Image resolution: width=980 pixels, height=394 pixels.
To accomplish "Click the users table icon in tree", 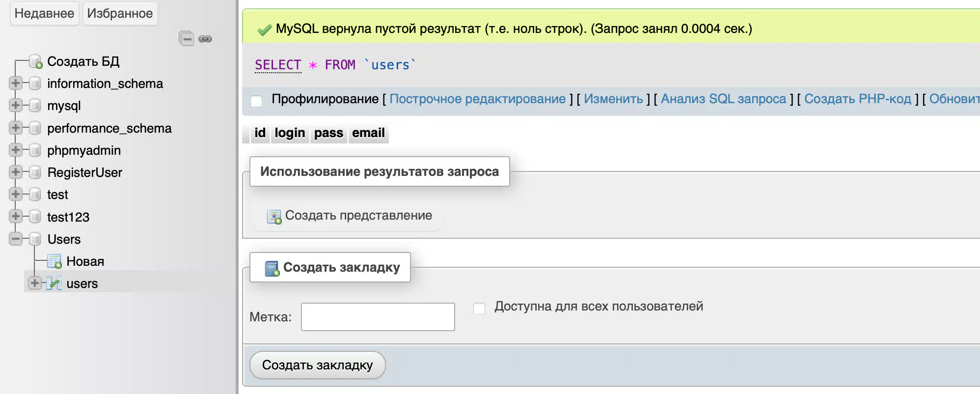I will pyautogui.click(x=54, y=283).
